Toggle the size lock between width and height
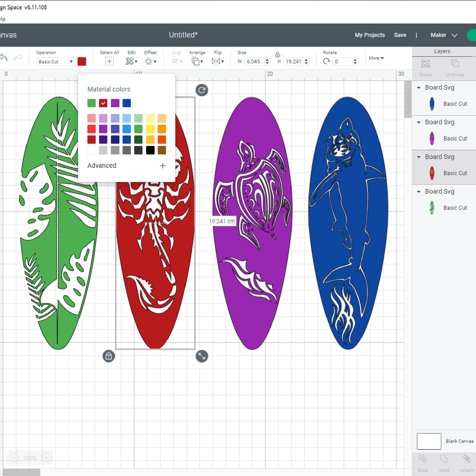The width and height of the screenshot is (476, 476). point(277,55)
